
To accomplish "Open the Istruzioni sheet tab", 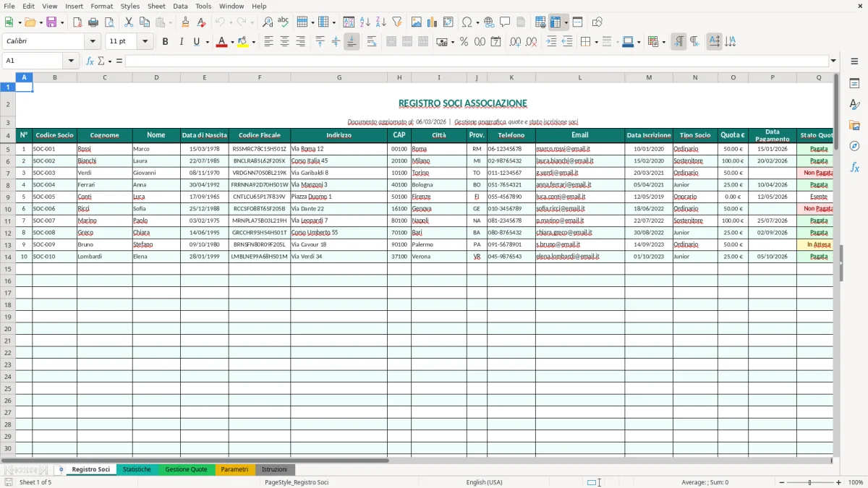I will point(274,469).
